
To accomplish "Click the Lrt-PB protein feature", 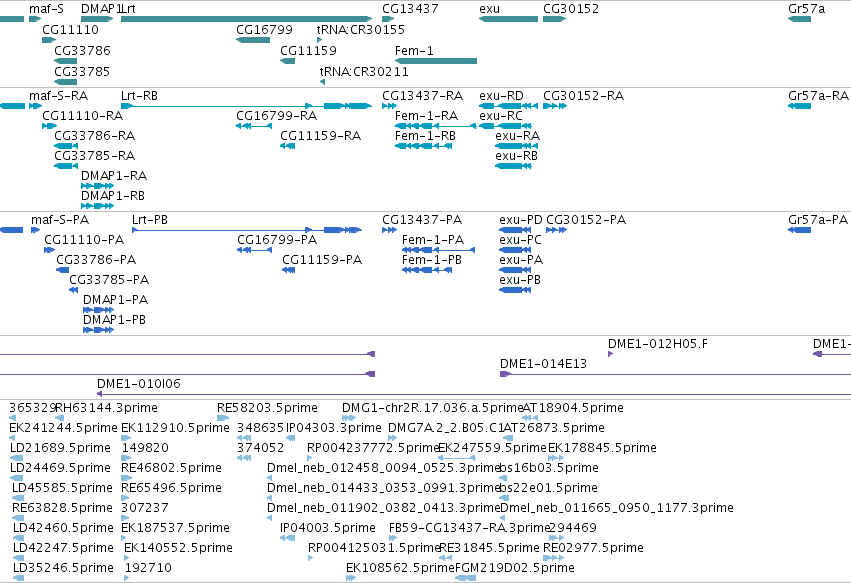I will pyautogui.click(x=247, y=230).
